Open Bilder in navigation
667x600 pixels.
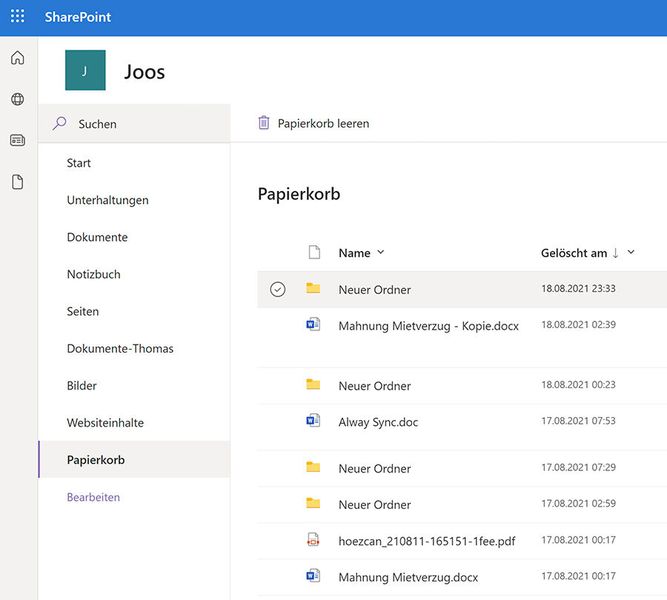(x=82, y=386)
